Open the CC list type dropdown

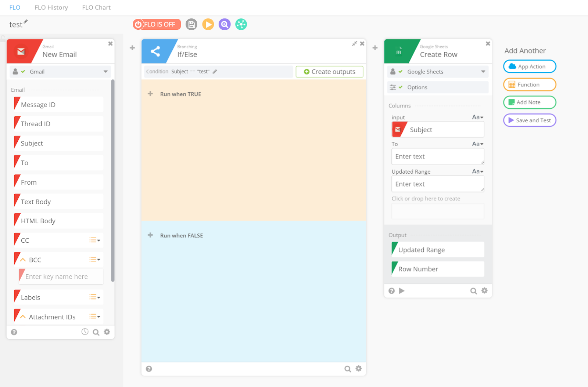(x=95, y=240)
